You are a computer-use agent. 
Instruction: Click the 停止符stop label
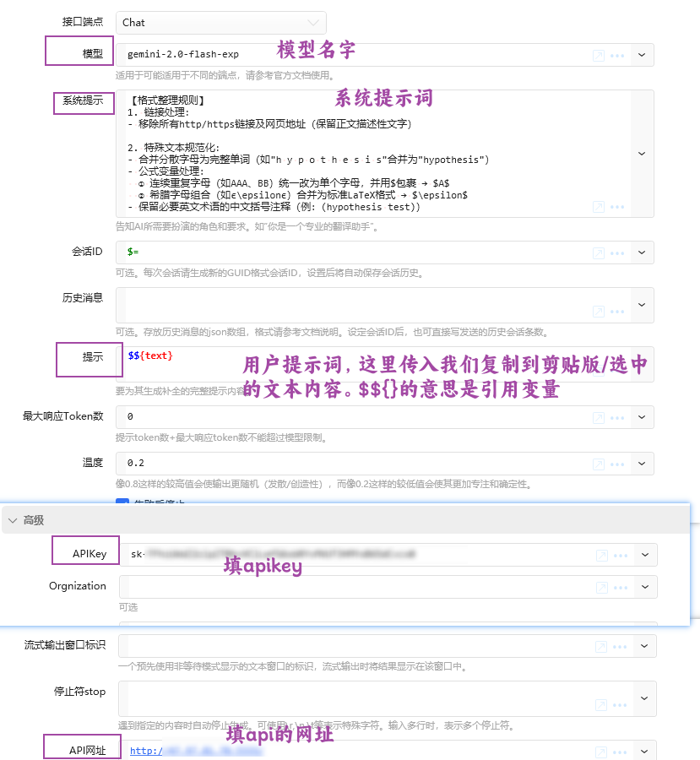[79, 692]
